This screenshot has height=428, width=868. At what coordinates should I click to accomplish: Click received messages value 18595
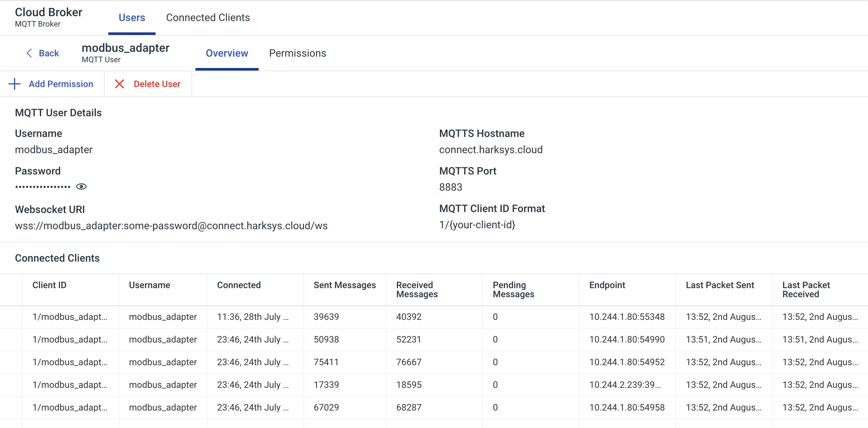pyautogui.click(x=409, y=385)
